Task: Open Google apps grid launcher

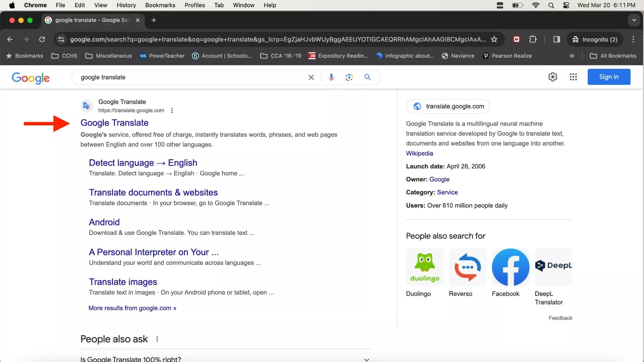Action: point(573,77)
